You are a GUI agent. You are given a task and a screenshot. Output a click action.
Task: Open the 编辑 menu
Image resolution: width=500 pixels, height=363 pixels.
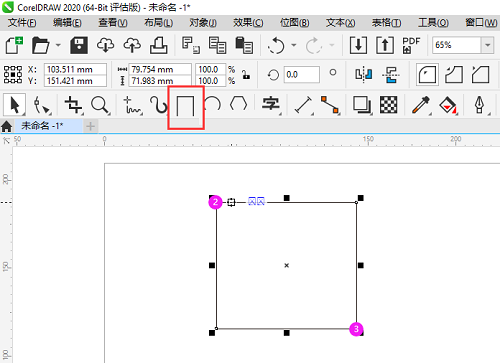click(67, 23)
